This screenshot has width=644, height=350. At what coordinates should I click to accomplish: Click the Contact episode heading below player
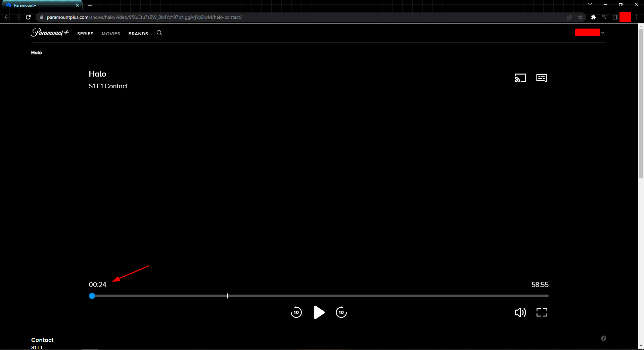tap(42, 340)
